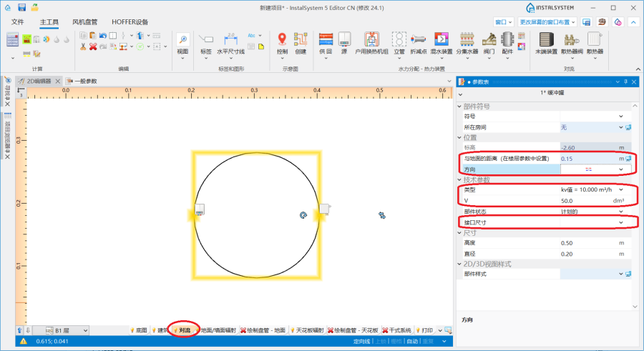Collapse the 技术参数 section

click(x=460, y=179)
